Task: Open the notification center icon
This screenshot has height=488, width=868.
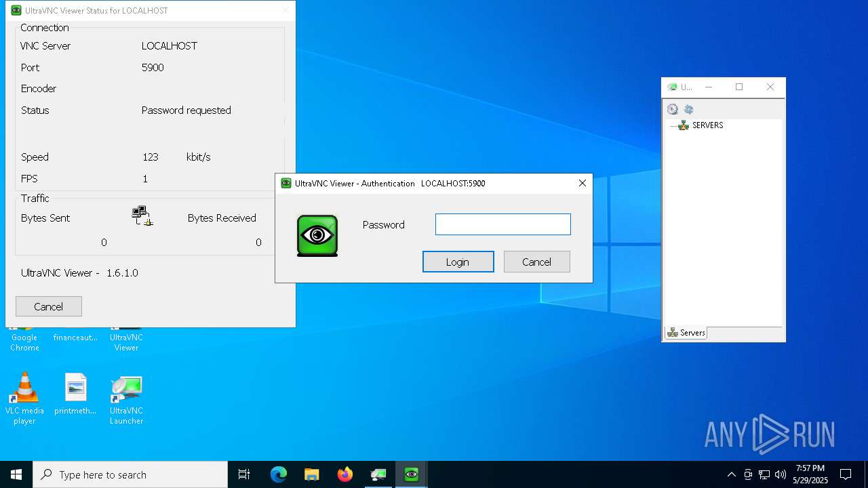Action: 846,474
